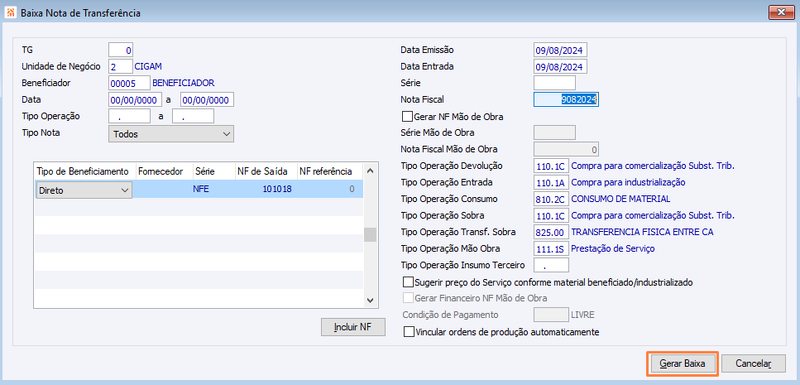Click the BENEFICIADOR name text
Screen dimensions: 800x385
point(184,83)
